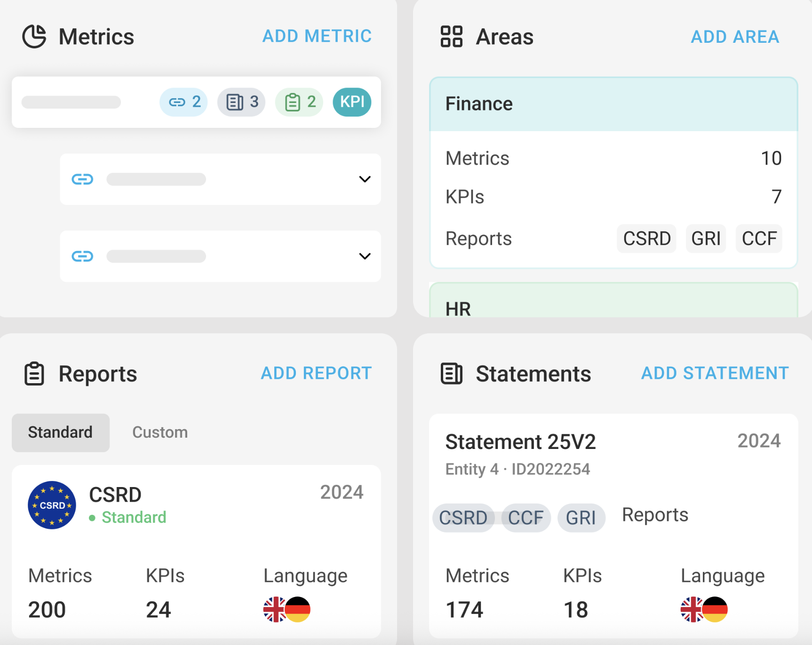Image resolution: width=812 pixels, height=645 pixels.
Task: Click the statements count badge showing 3
Action: (241, 102)
